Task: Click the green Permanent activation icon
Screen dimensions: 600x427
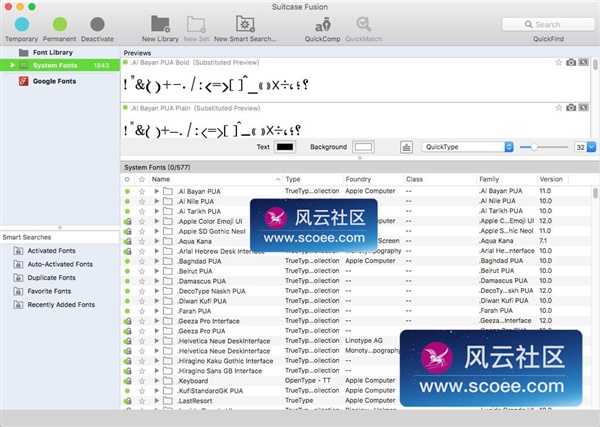Action: pyautogui.click(x=60, y=24)
